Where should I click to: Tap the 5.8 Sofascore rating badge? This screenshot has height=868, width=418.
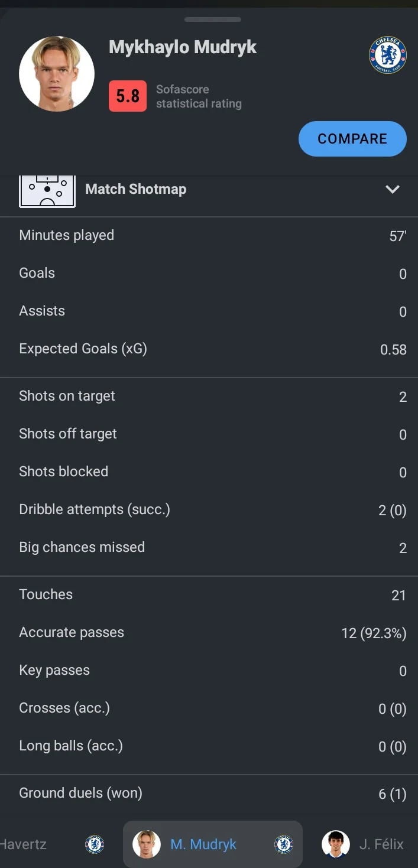[128, 96]
